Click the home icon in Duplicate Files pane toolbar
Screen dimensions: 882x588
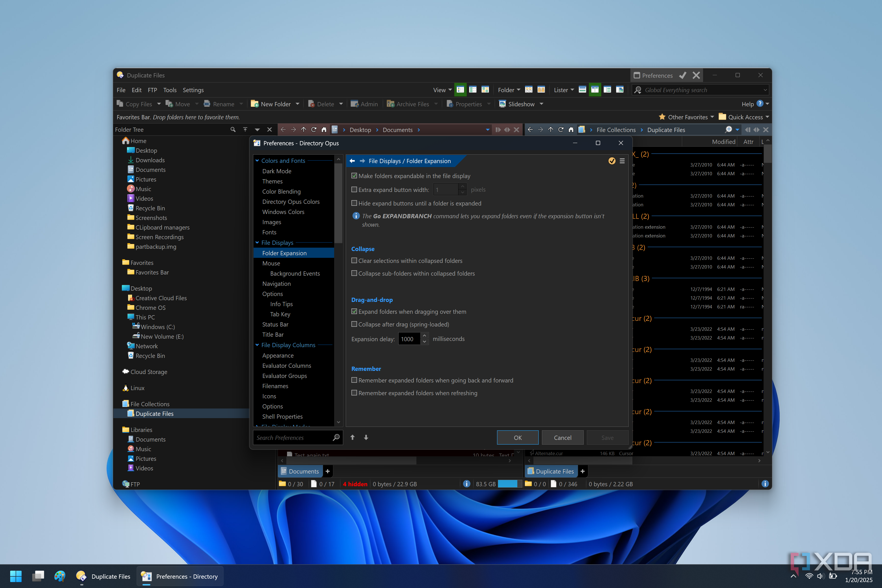pyautogui.click(x=571, y=130)
